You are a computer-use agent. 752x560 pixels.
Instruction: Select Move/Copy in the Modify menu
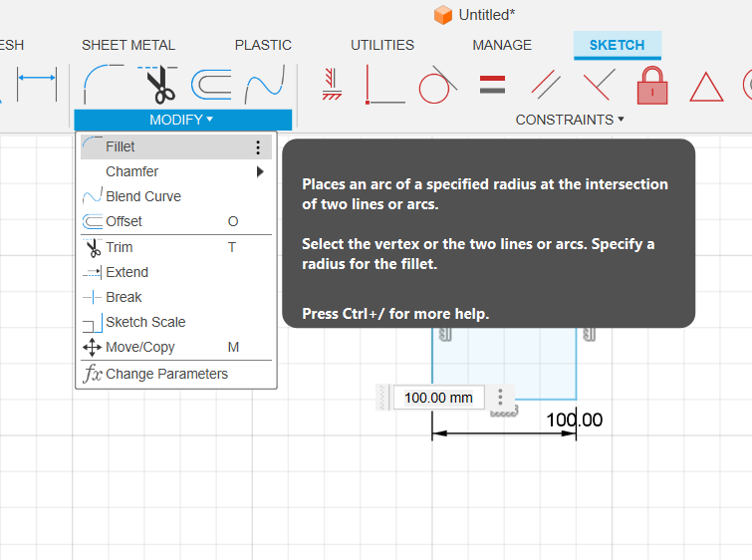(x=176, y=347)
